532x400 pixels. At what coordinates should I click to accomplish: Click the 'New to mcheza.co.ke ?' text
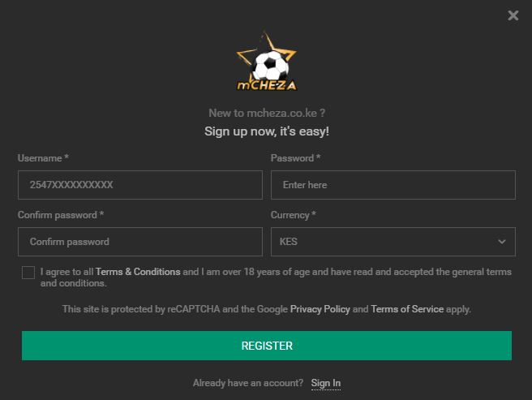click(267, 113)
